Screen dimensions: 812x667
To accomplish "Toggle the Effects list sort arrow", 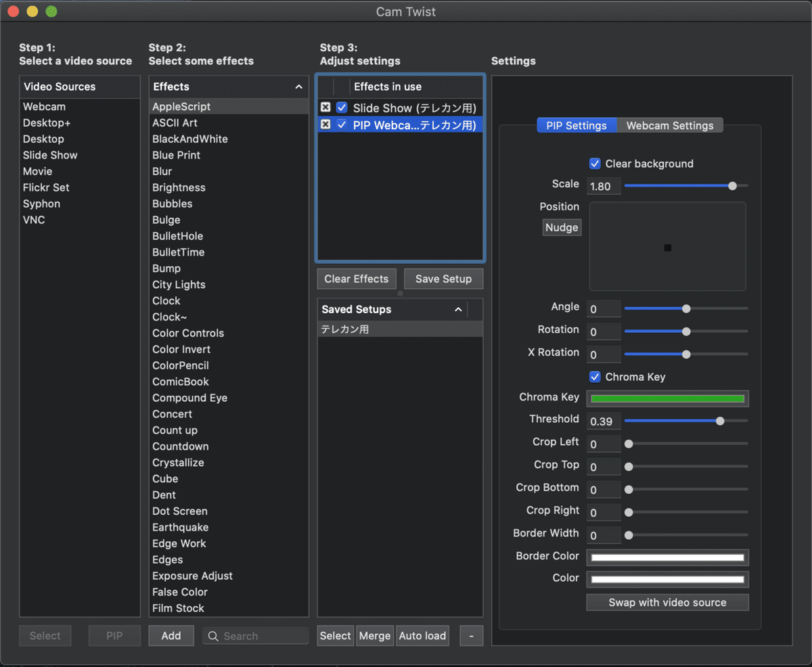I will click(x=298, y=87).
